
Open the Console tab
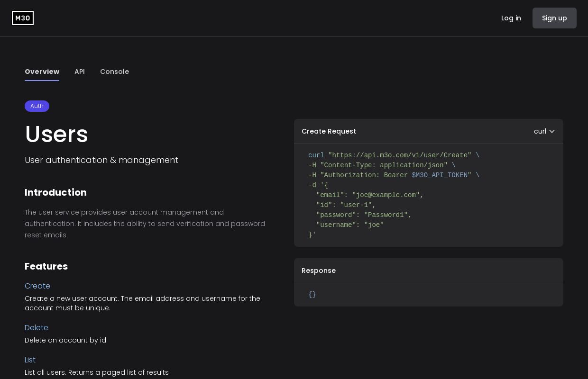coord(114,72)
